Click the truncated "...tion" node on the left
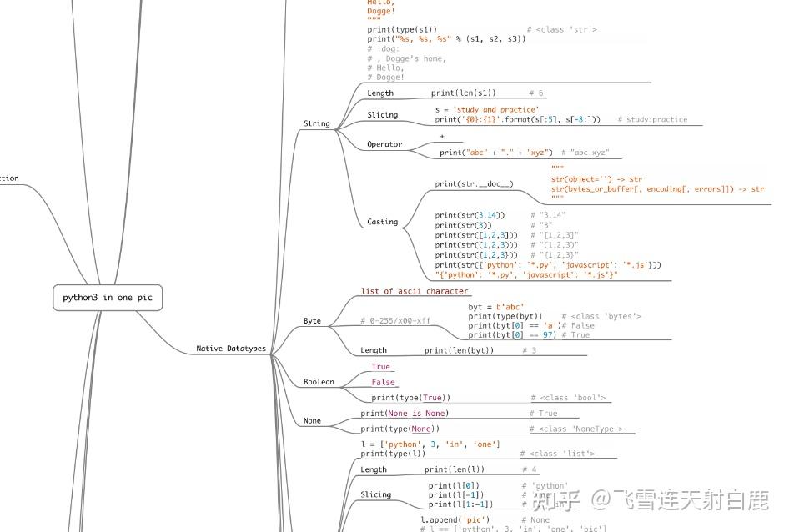Image resolution: width=789 pixels, height=532 pixels. [10, 178]
